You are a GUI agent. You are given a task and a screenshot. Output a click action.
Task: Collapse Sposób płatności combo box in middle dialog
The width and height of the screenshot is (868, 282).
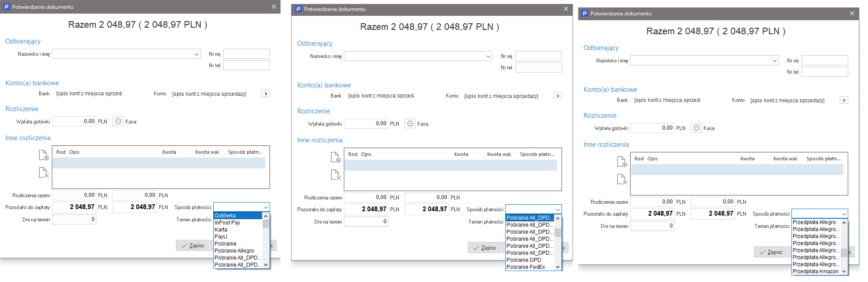[558, 210]
